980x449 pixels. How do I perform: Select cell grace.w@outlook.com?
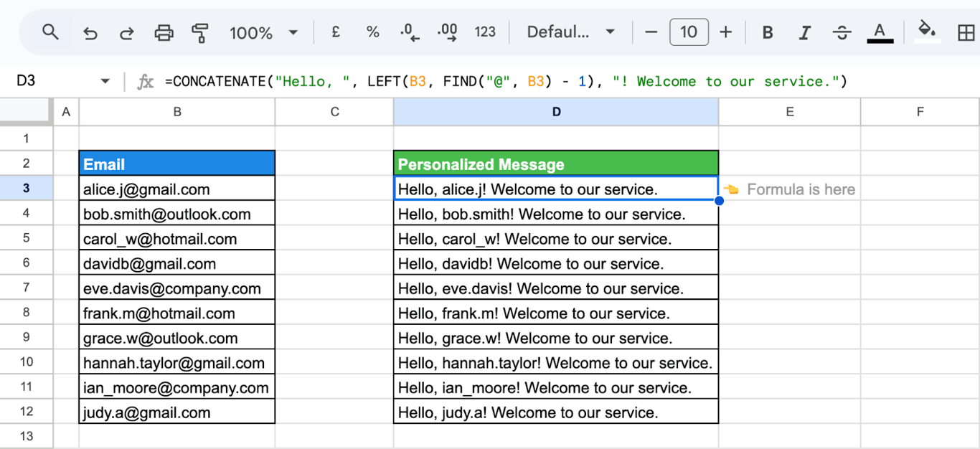tap(177, 337)
